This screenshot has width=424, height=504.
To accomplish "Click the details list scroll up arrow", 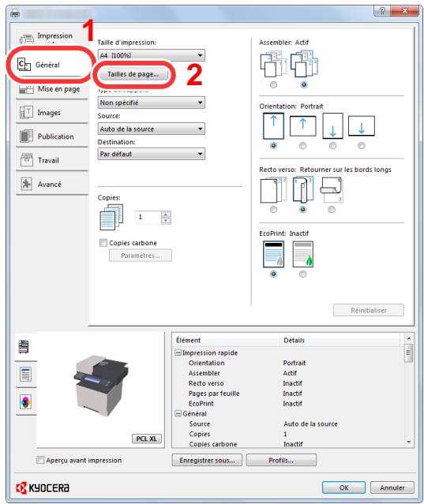I will pyautogui.click(x=408, y=338).
